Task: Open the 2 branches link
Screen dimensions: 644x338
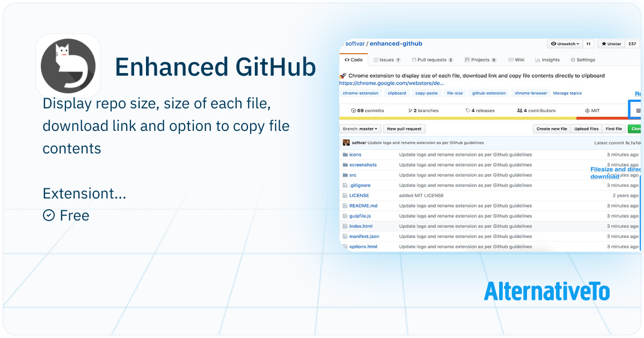Action: pos(423,111)
